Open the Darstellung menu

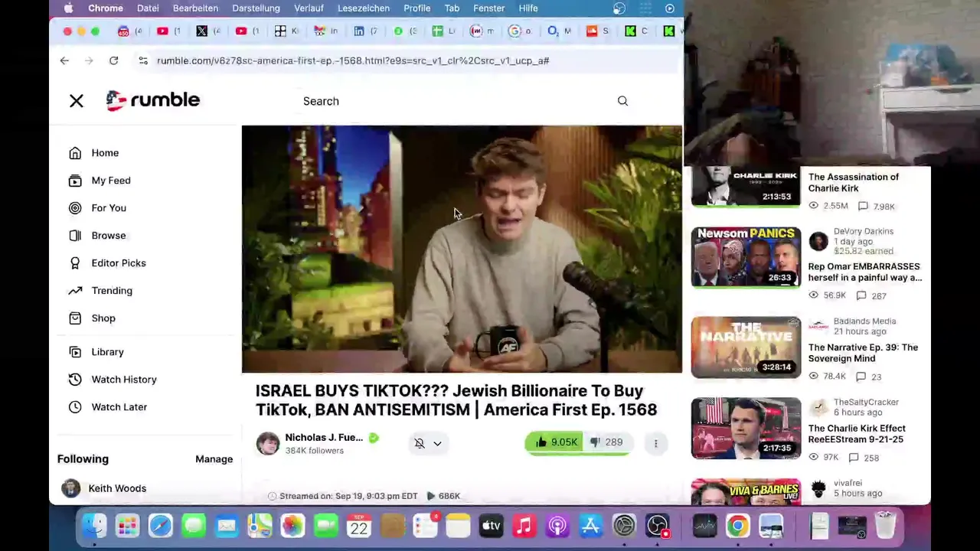256,8
